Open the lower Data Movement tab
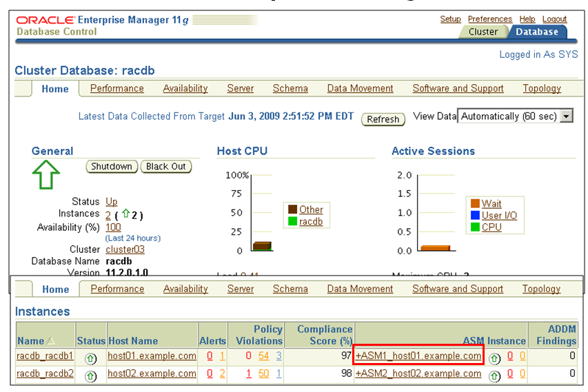Image resolution: width=588 pixels, height=392 pixels. point(360,289)
